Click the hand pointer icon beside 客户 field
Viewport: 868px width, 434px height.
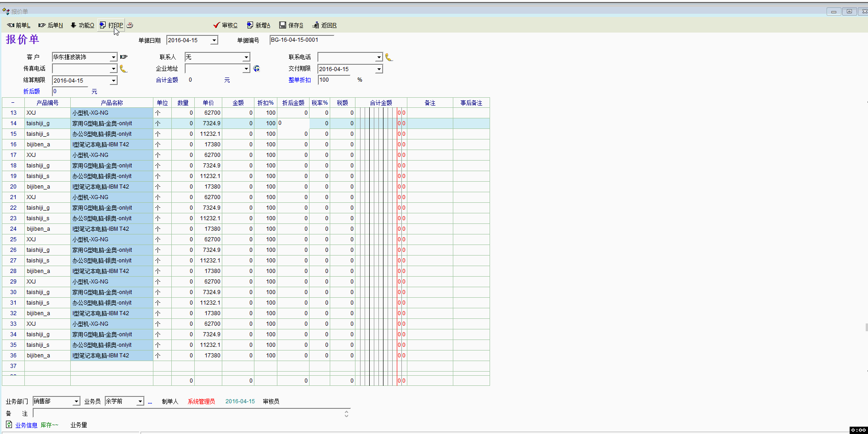tap(124, 57)
